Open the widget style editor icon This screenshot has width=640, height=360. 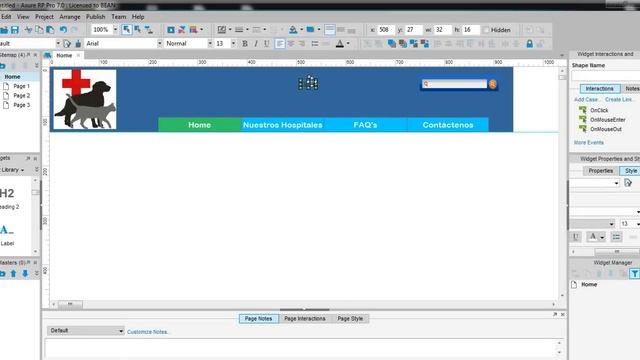click(67, 44)
